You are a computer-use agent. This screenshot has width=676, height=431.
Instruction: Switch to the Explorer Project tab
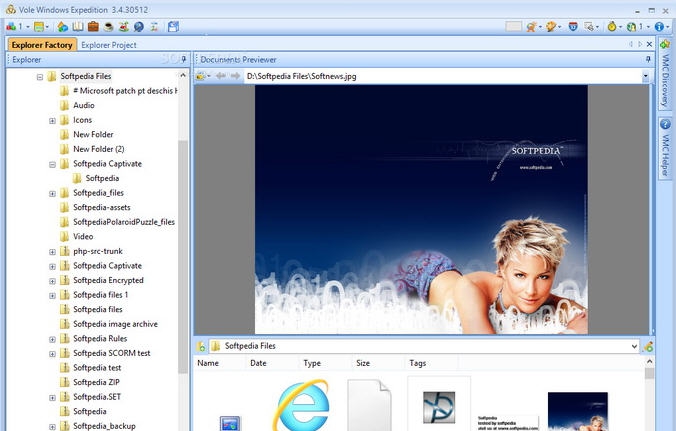(x=108, y=45)
